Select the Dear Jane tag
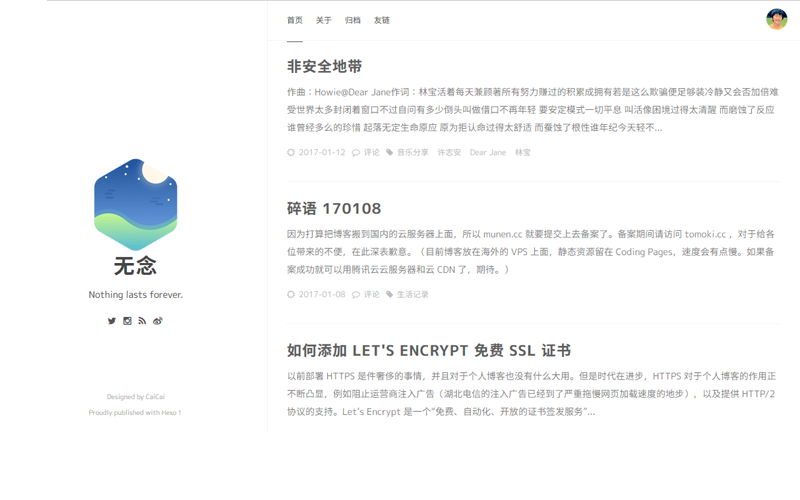This screenshot has width=800, height=500. point(487,153)
